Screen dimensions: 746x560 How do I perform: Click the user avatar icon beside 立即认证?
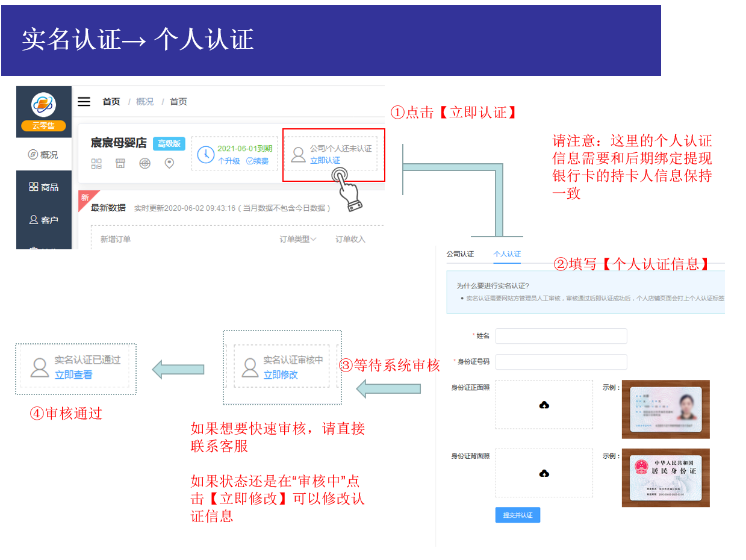298,155
